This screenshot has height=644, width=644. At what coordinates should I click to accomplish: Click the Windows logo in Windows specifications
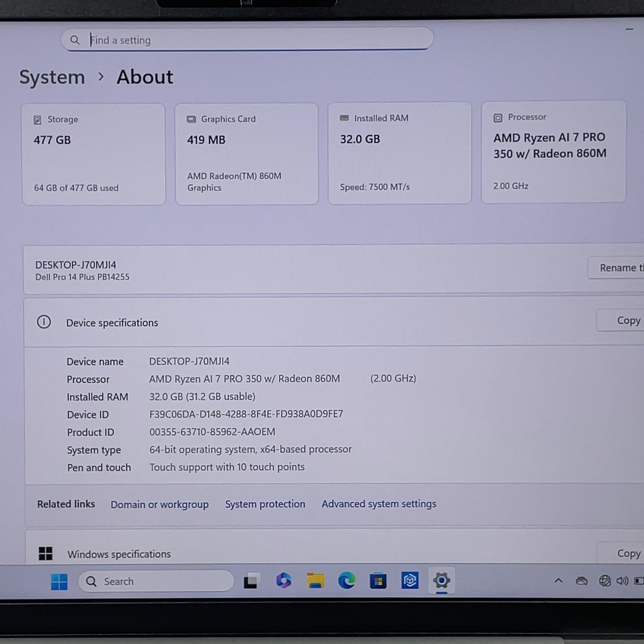coord(46,553)
